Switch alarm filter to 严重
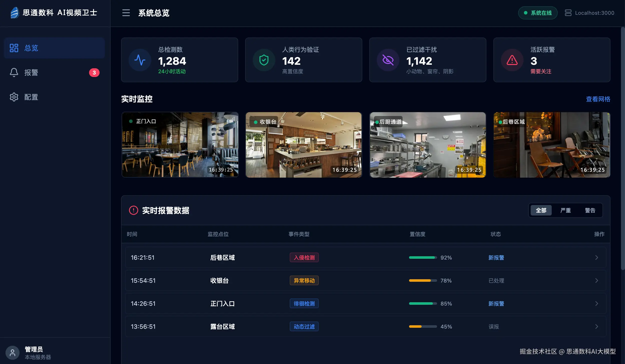The image size is (625, 364). coord(565,210)
